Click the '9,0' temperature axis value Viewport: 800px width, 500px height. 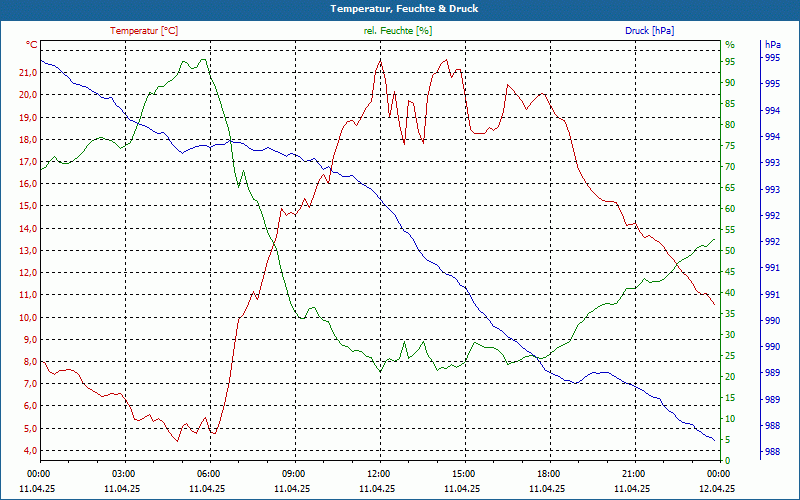30,340
